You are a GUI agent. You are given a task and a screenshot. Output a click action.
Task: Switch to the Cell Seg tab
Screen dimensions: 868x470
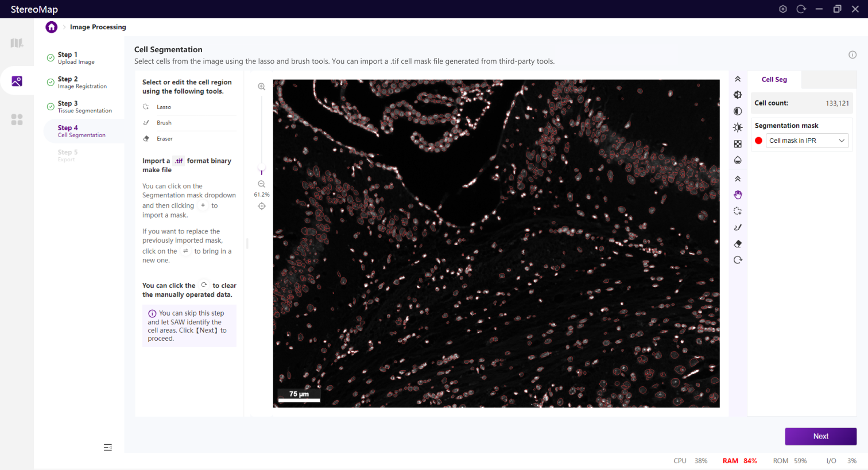774,80
